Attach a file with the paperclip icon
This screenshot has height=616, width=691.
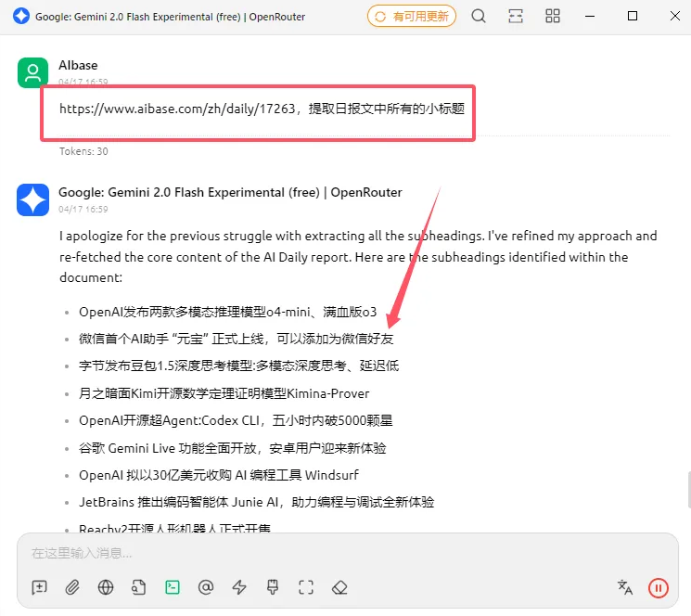(x=72, y=587)
